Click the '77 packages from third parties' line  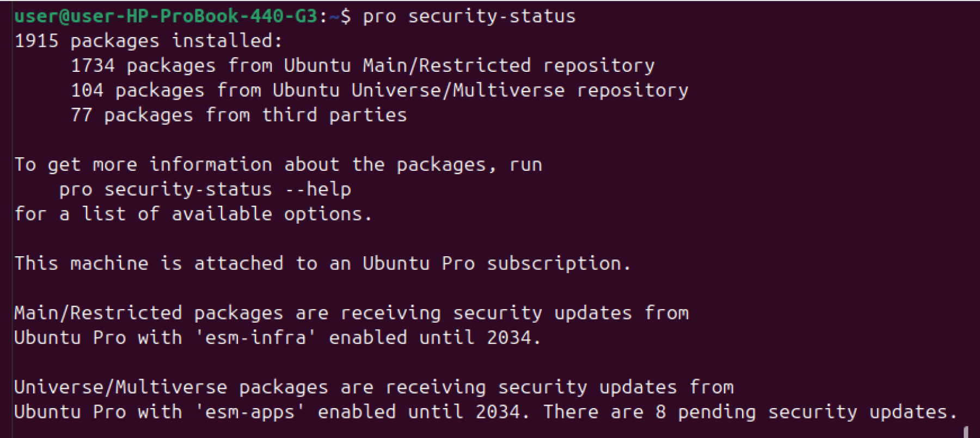click(x=239, y=115)
